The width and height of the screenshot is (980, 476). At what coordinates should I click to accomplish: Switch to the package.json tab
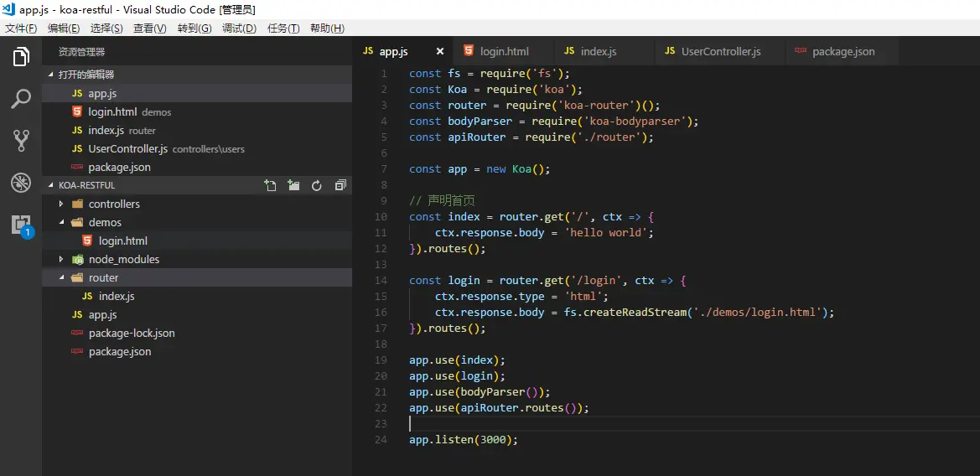[x=843, y=51]
